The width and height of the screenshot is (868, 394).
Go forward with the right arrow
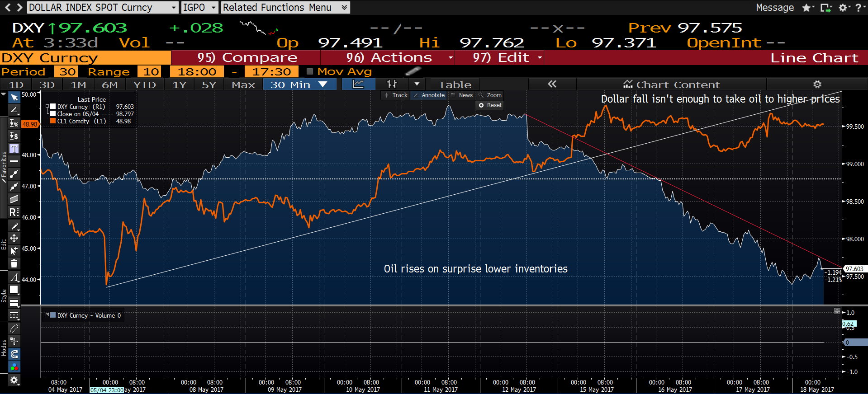(x=19, y=7)
